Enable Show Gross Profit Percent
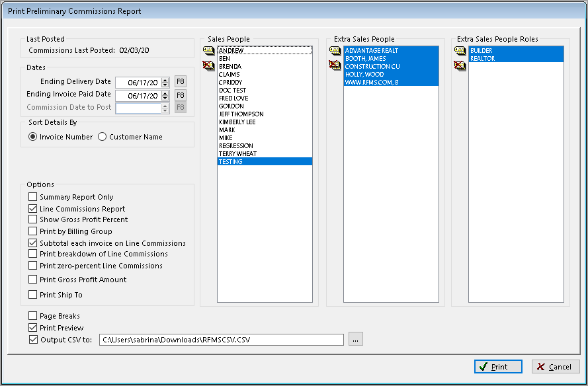This screenshot has width=588, height=386. 33,219
